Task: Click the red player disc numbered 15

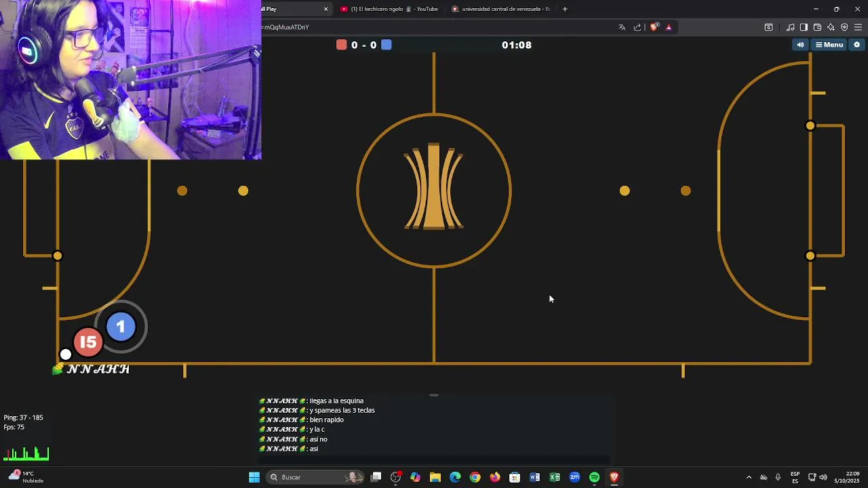Action: 88,342
